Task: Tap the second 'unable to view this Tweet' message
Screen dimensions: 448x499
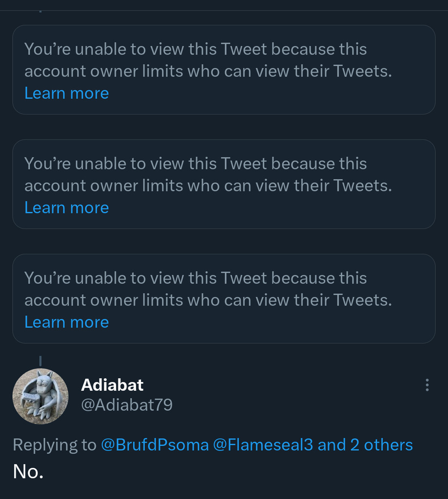Action: click(x=195, y=164)
